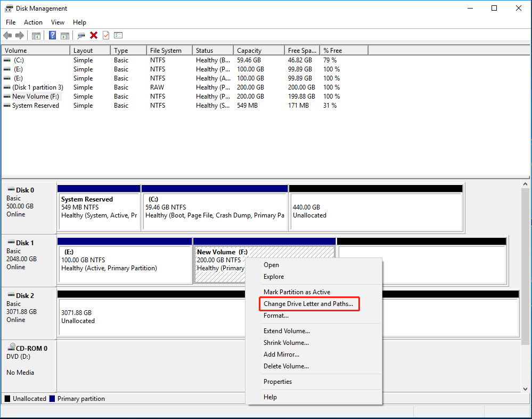Open Properties from the context menu
Viewport: 532px width, 419px height.
[x=314, y=382]
